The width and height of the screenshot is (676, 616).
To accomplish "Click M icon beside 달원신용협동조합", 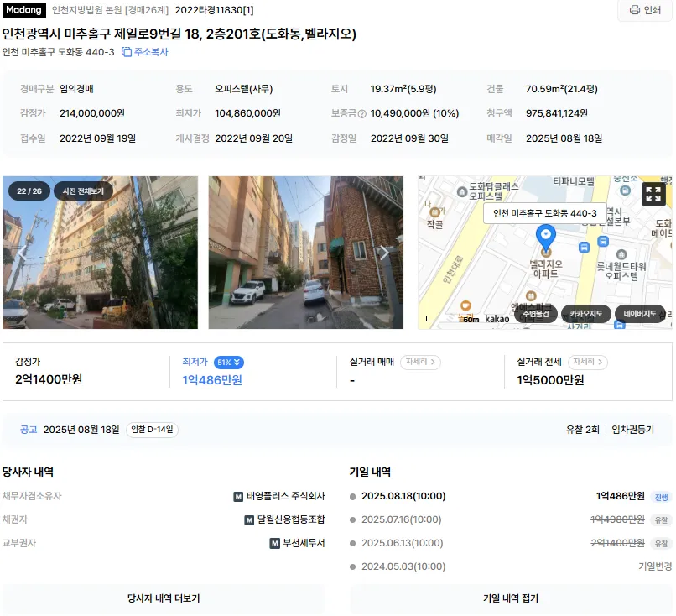I will [x=249, y=520].
